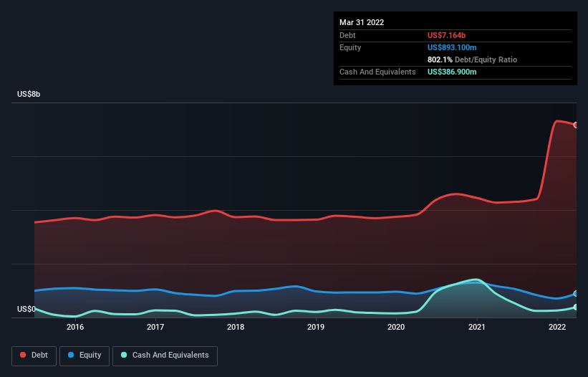Click the Mar 31 2022 tooltip date
Viewport: 588px width, 377px height.
362,22
